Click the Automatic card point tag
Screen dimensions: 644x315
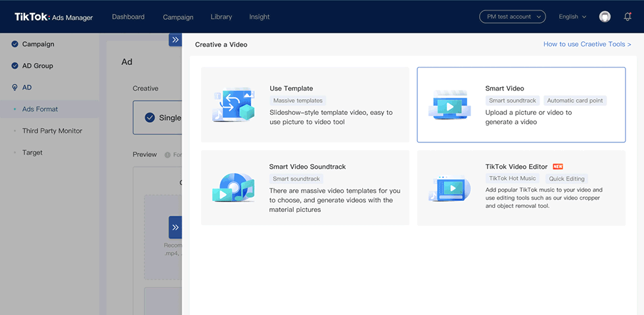[575, 100]
